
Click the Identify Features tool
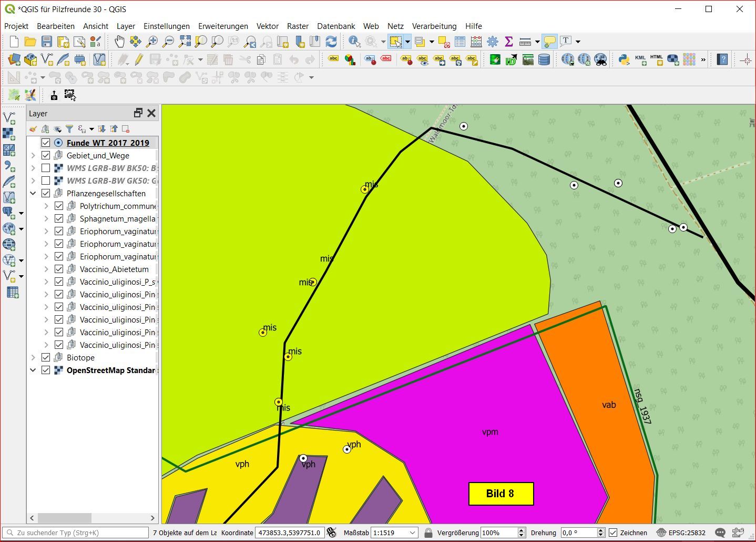coord(354,42)
